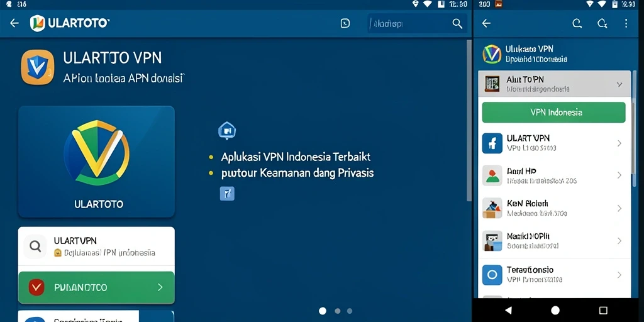The image size is (644, 322).
Task: Expand chevron on the Meniki row
Action: [x=619, y=241]
